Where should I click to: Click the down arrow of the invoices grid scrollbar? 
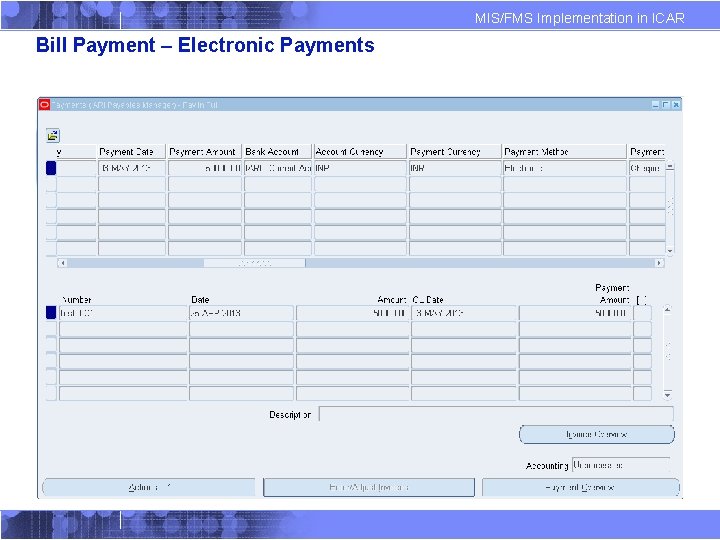coord(668,395)
